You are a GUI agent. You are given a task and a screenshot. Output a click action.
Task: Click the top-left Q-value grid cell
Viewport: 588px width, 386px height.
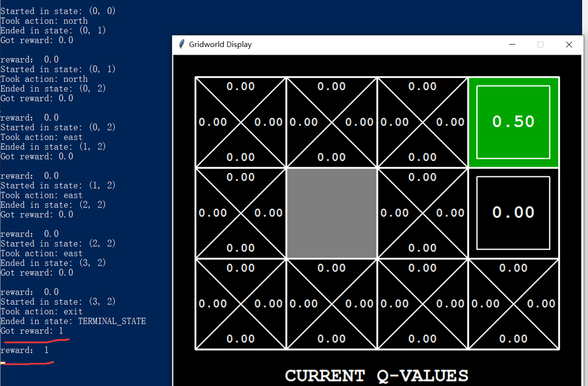pyautogui.click(x=240, y=122)
